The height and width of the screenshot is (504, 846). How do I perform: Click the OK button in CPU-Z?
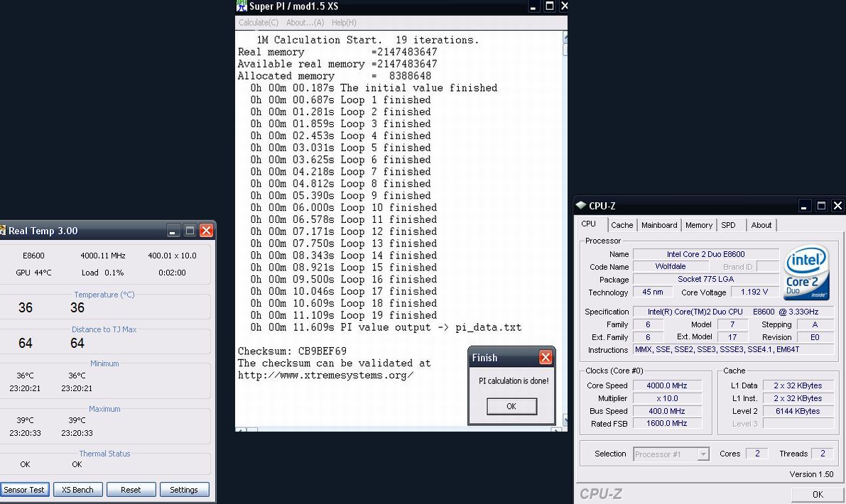[x=818, y=494]
